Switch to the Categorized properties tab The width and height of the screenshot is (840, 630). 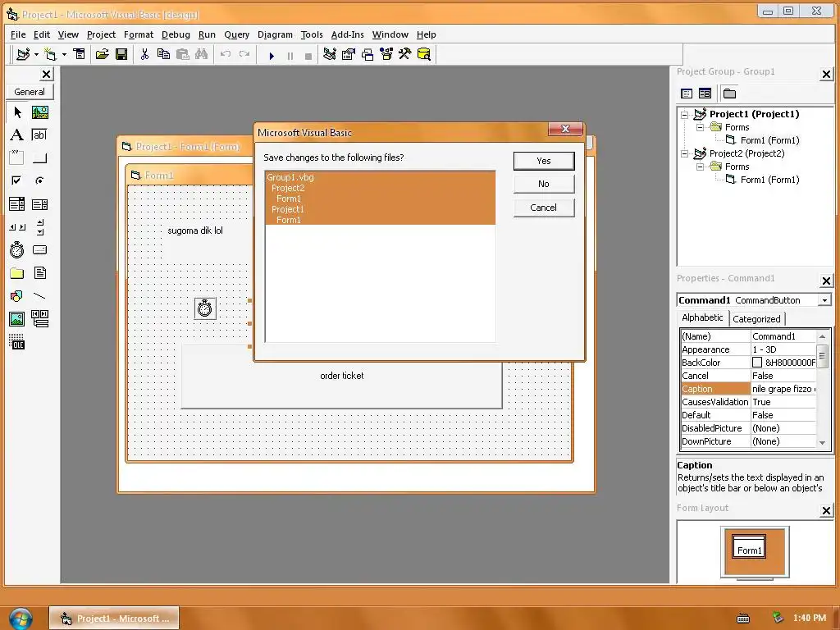tap(756, 319)
